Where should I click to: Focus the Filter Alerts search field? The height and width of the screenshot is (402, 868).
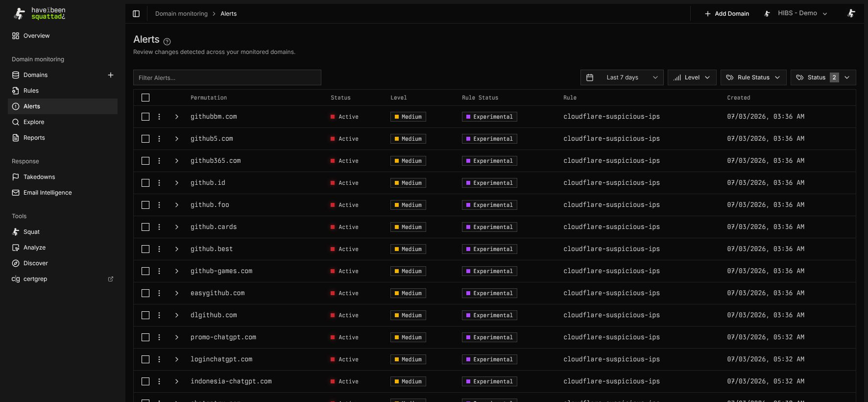click(x=227, y=77)
